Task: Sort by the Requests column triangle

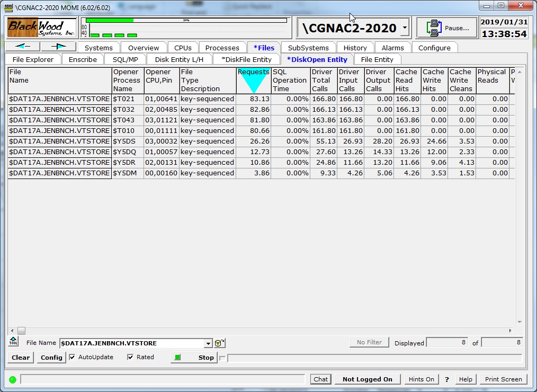Action: point(253,83)
